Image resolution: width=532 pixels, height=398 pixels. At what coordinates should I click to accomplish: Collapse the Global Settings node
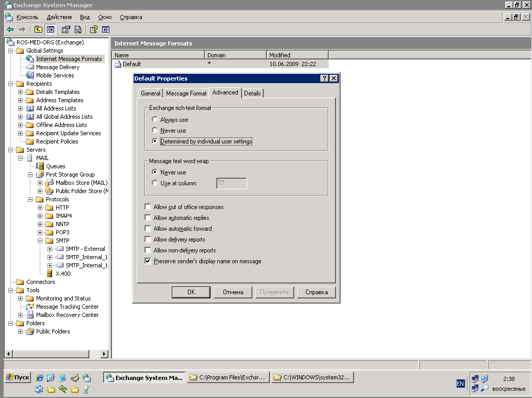[10, 51]
